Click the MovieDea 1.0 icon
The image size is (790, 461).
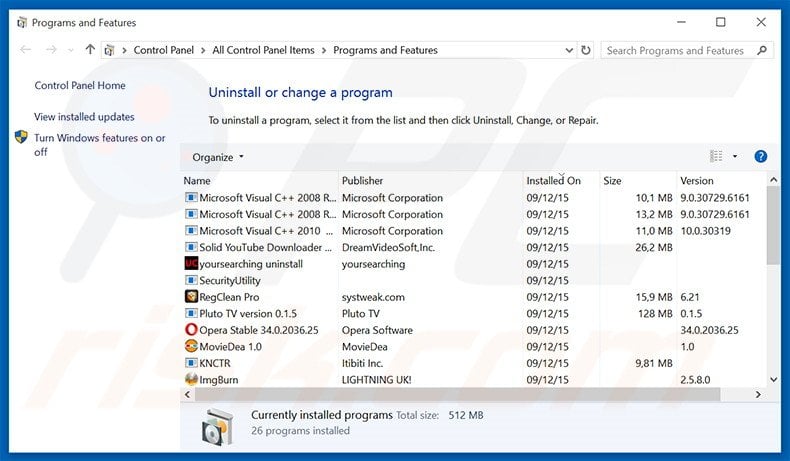point(191,346)
